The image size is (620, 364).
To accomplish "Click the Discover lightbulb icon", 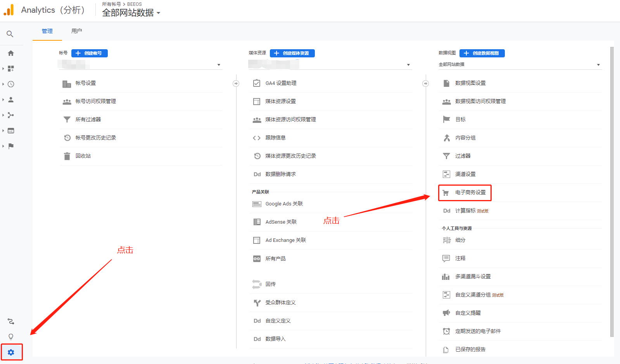I will 11,336.
